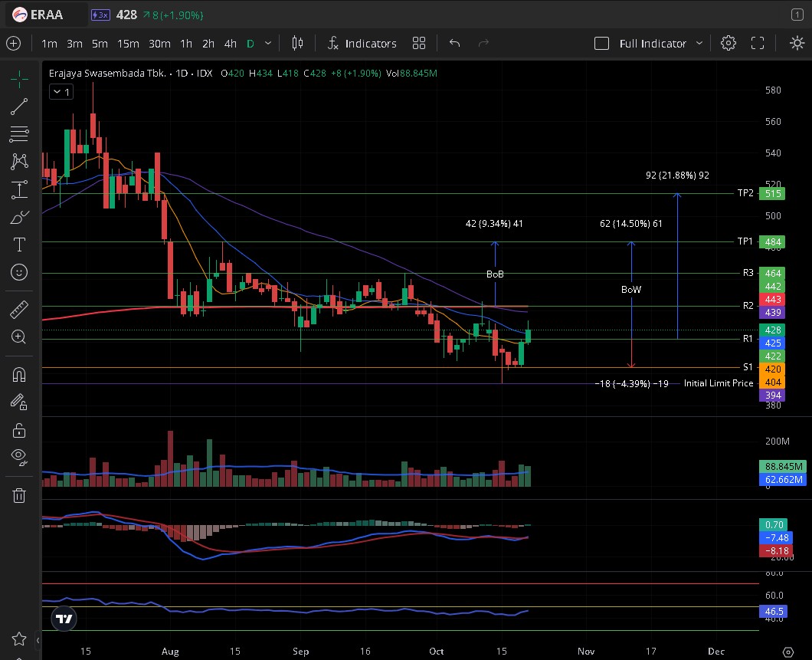This screenshot has height=660, width=812.
Task: Toggle light theme with sun icon
Action: pos(797,43)
